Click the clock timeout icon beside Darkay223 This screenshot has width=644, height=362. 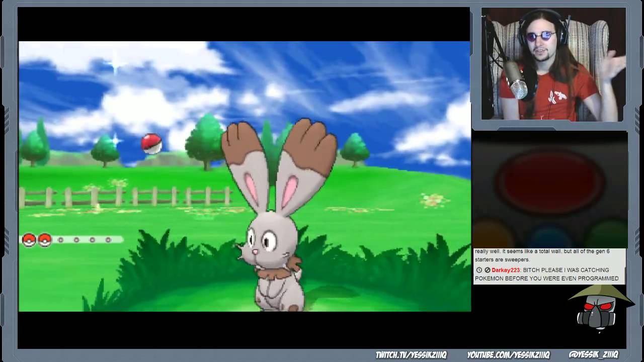(x=479, y=270)
